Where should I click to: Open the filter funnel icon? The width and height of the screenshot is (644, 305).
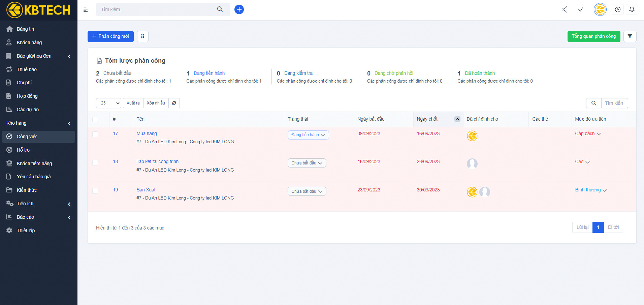coord(630,36)
